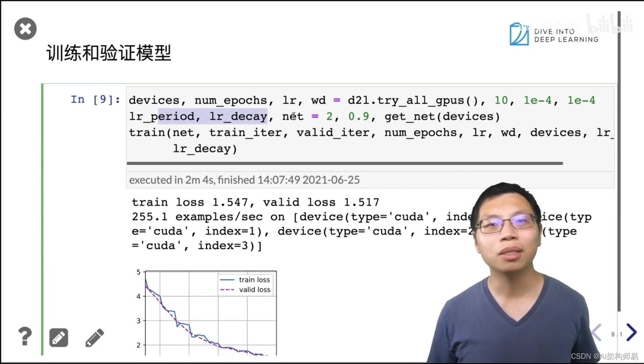644x364 pixels.
Task: Click the 训练和验证模型 slide title
Action: [108, 53]
